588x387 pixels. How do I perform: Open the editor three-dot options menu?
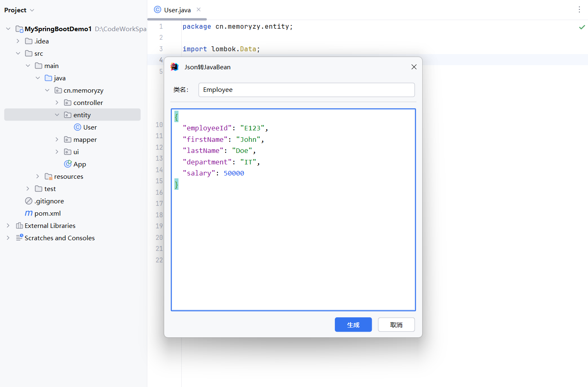coord(579,10)
